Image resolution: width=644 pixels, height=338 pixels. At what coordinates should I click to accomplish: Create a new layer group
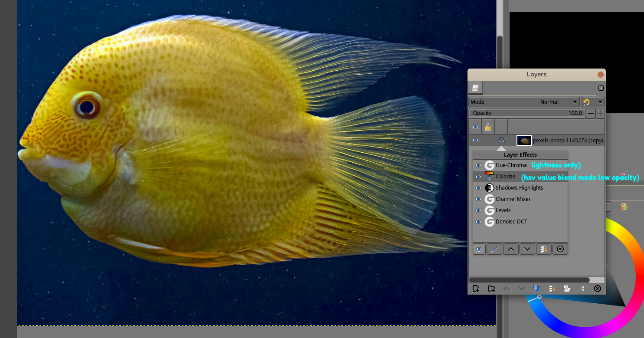491,289
